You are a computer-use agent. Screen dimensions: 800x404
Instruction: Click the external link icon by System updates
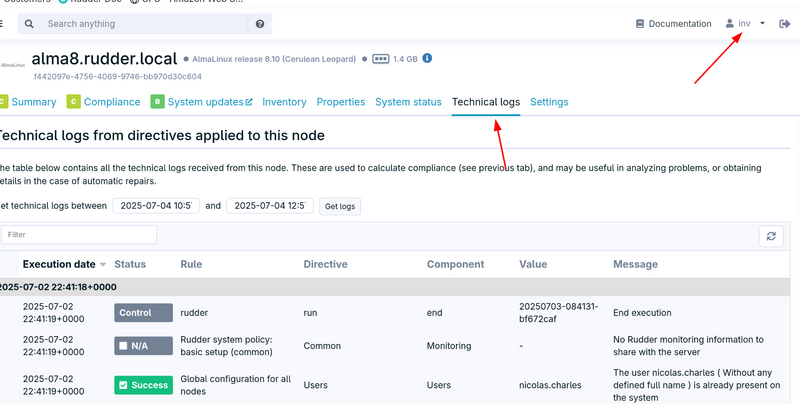249,102
